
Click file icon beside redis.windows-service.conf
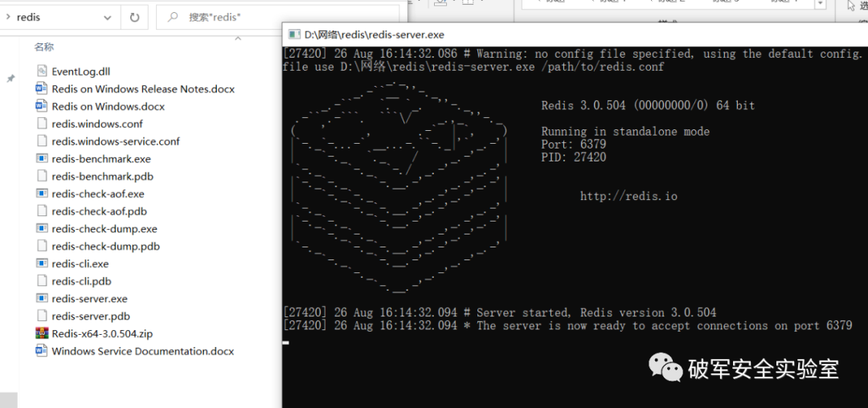pyautogui.click(x=42, y=141)
